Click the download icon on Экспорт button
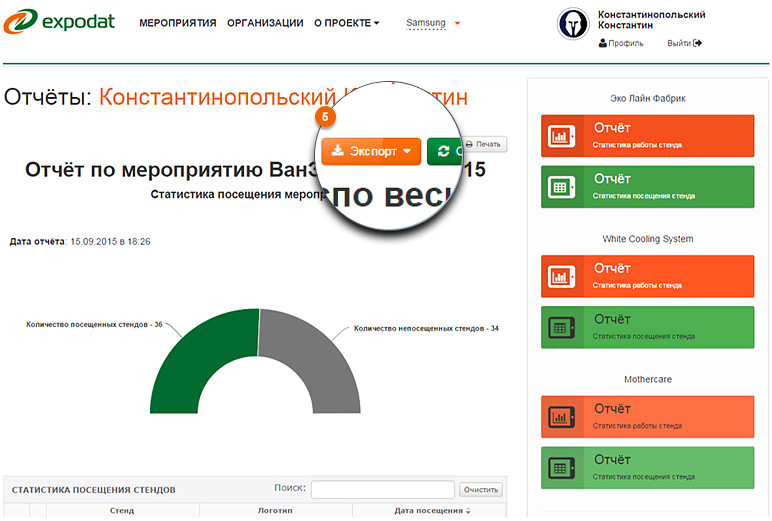 (338, 150)
